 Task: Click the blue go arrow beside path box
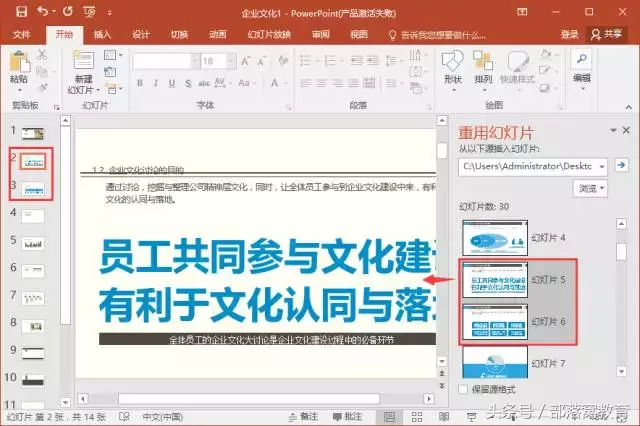click(621, 165)
